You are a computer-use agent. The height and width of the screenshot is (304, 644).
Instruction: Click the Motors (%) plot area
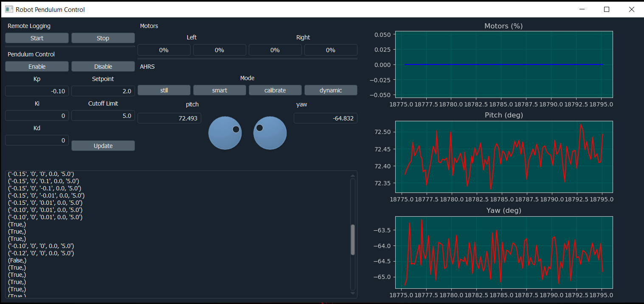click(x=504, y=64)
